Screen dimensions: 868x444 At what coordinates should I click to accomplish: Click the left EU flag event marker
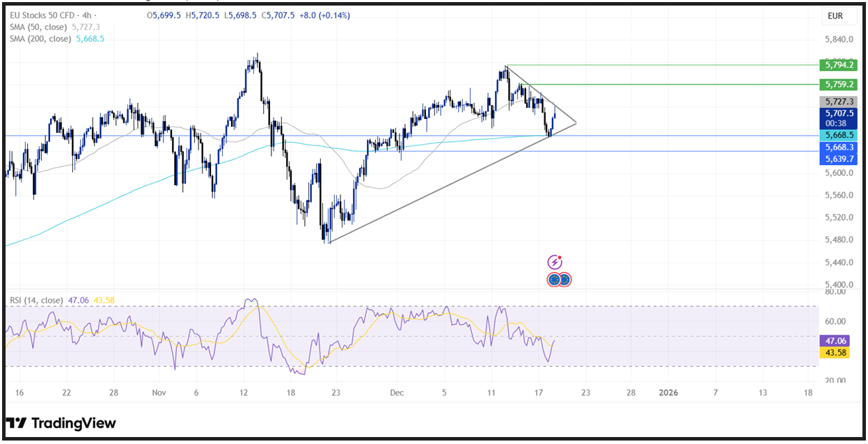(554, 280)
